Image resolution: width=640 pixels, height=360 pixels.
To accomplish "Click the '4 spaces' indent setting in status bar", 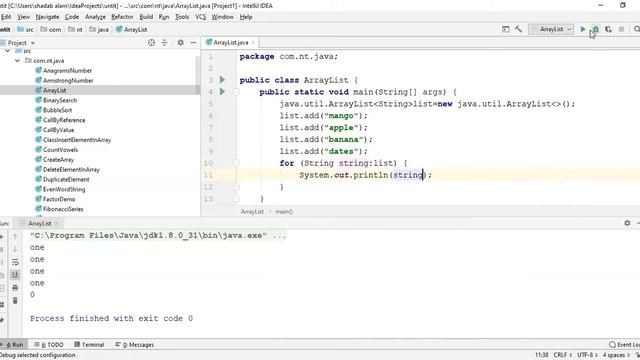I will click(x=616, y=355).
